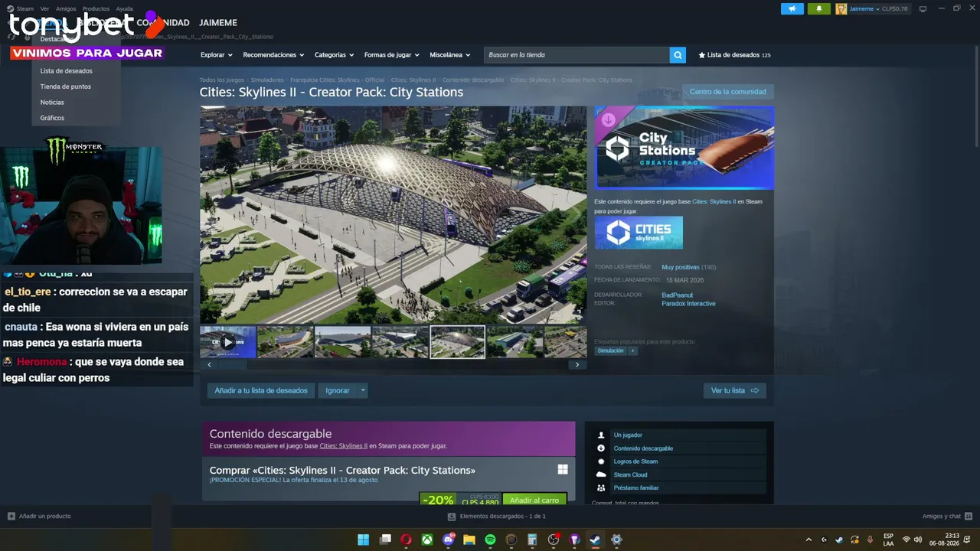Click the microphone tray icon
The height and width of the screenshot is (551, 980).
tap(870, 540)
